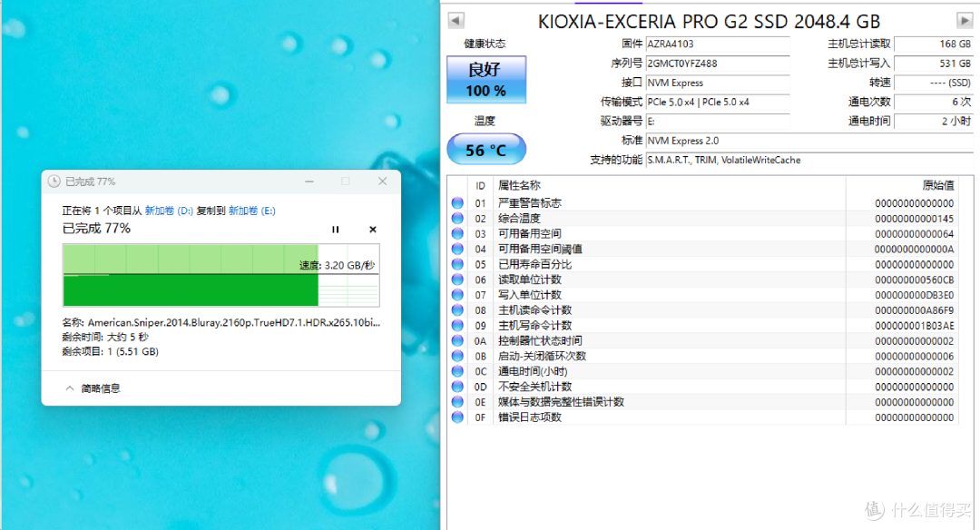Select the 写入单位计数 attribute name
Screen dimensions: 980x530
pos(529,295)
